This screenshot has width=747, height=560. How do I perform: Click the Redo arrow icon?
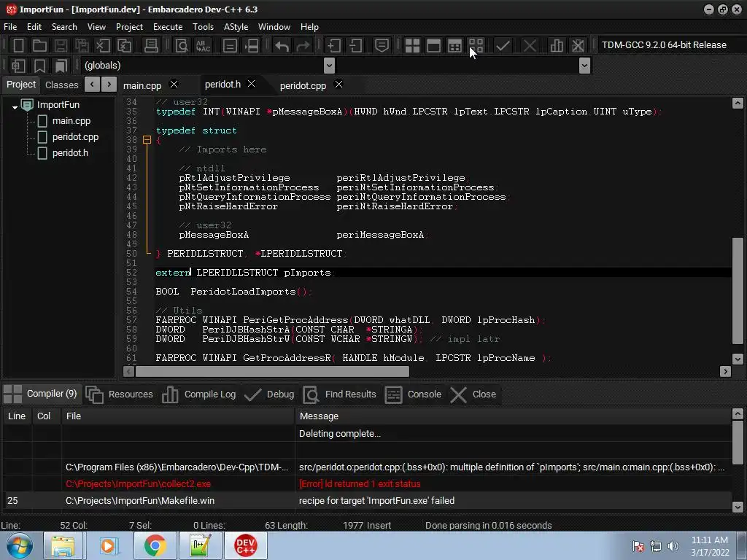pyautogui.click(x=303, y=45)
